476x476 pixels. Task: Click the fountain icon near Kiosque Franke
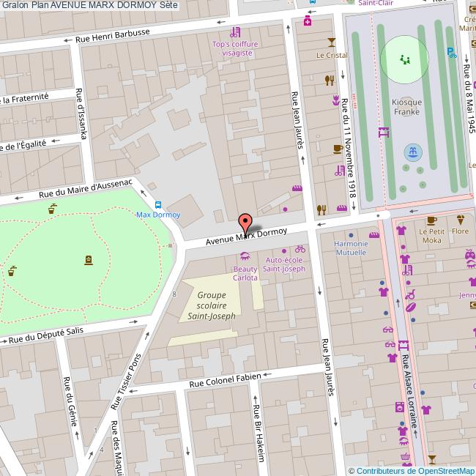click(413, 152)
